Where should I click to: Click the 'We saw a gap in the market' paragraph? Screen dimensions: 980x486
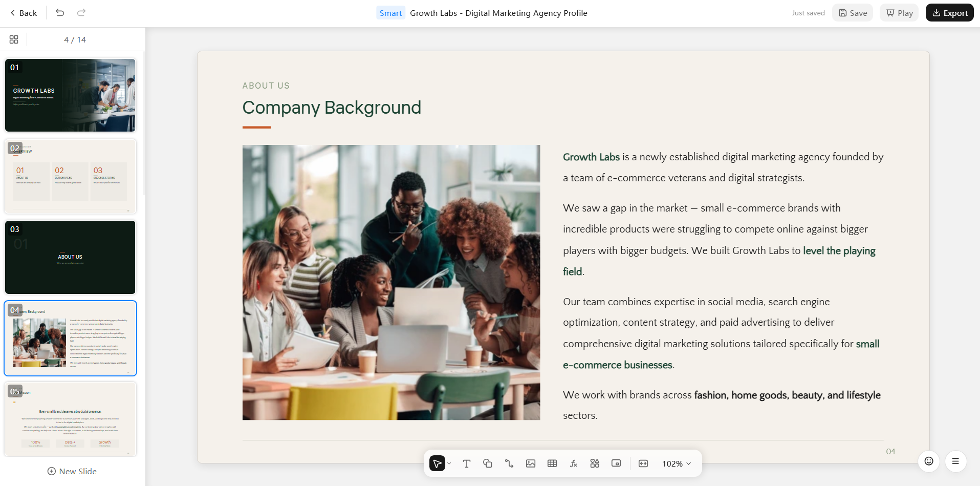tap(720, 240)
